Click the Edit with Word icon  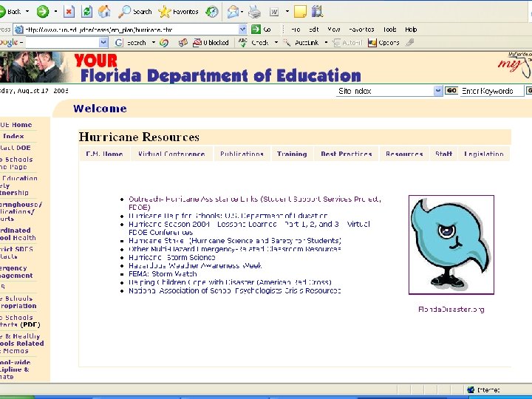274,12
